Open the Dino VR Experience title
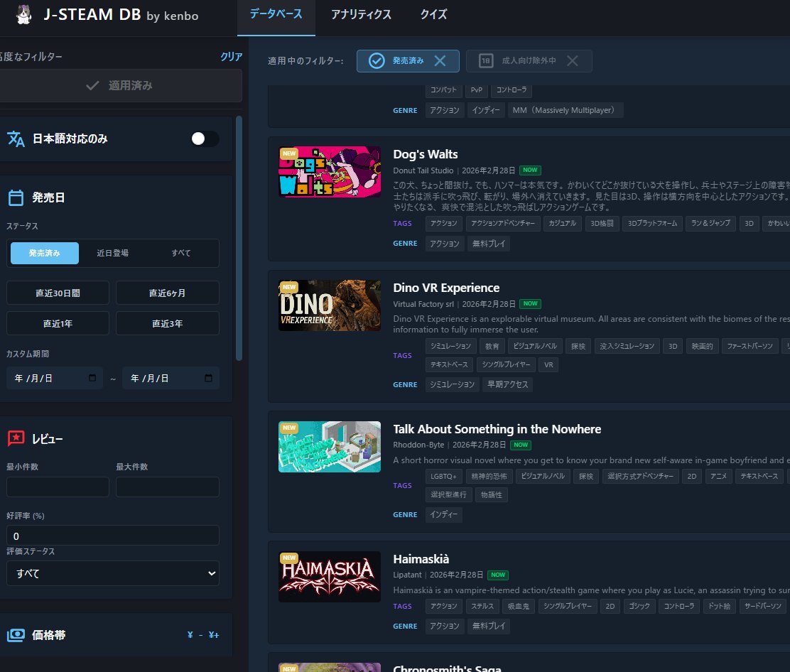 coord(446,288)
